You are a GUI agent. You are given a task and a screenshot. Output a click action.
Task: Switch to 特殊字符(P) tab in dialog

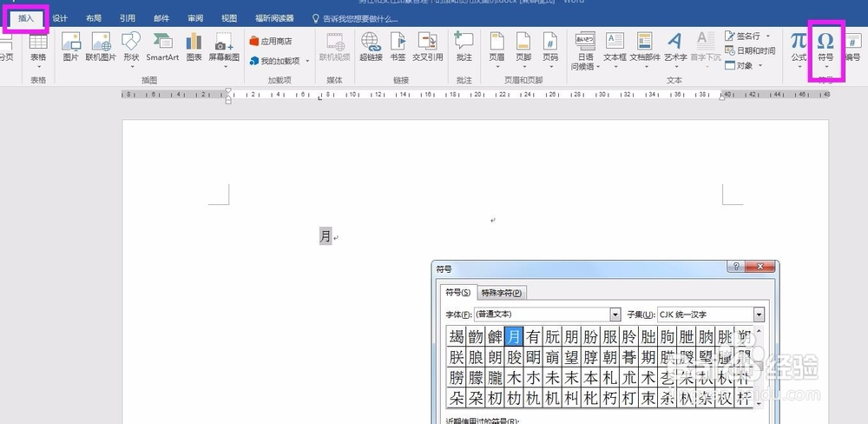coord(501,293)
